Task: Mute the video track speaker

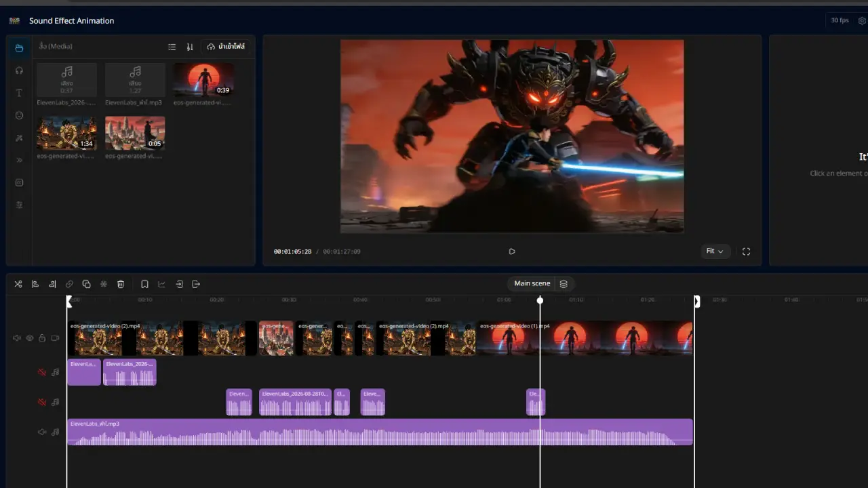Action: pyautogui.click(x=17, y=338)
